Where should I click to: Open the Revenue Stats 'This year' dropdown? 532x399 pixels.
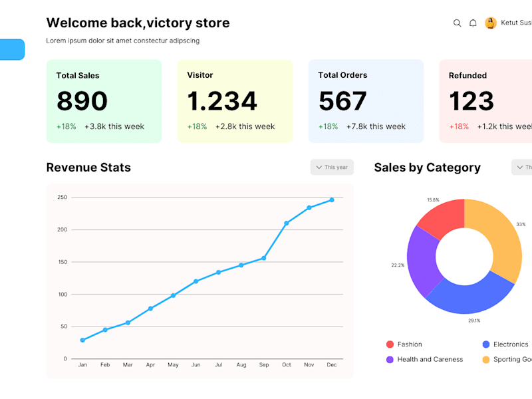click(x=332, y=168)
